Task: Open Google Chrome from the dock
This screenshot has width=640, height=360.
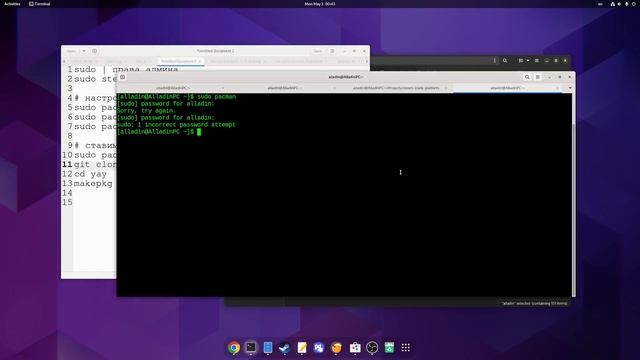Action: pyautogui.click(x=234, y=347)
